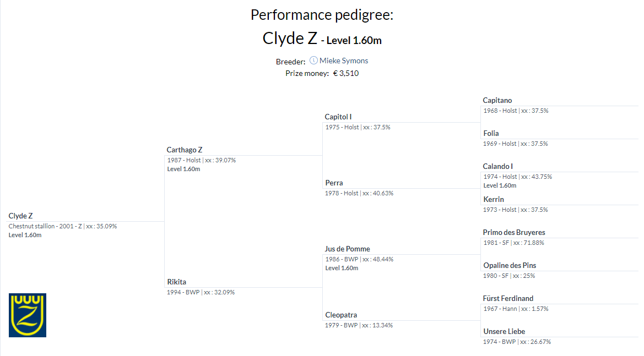Image resolution: width=644 pixels, height=356 pixels.
Task: Click on Folia ancestor name
Action: pos(491,133)
